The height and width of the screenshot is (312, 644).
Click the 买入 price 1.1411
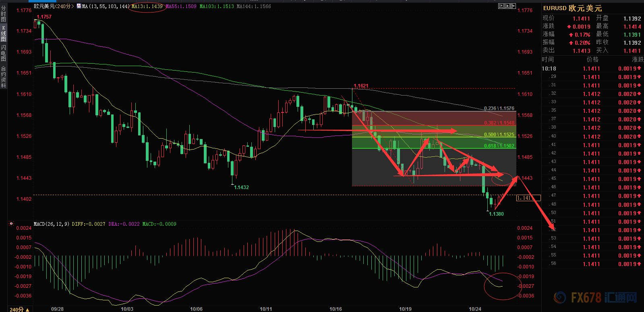pos(632,51)
